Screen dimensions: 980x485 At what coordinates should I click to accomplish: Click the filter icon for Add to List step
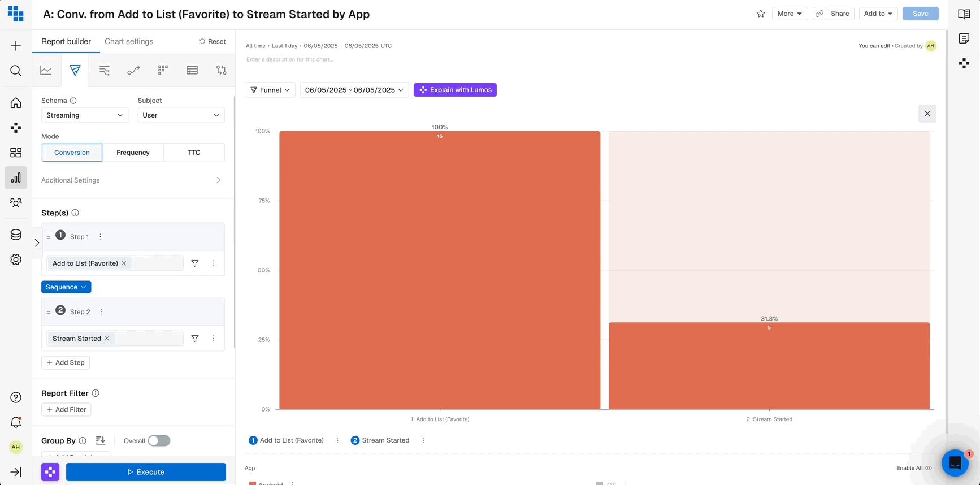195,263
